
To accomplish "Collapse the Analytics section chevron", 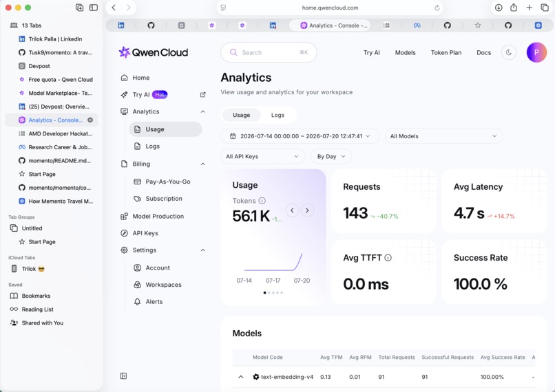I will [203, 111].
